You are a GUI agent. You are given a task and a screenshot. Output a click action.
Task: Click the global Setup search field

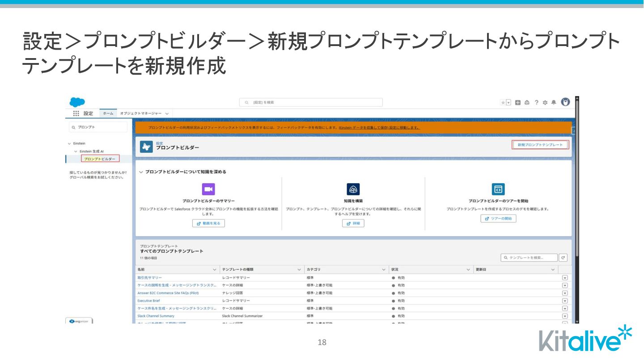tap(311, 102)
